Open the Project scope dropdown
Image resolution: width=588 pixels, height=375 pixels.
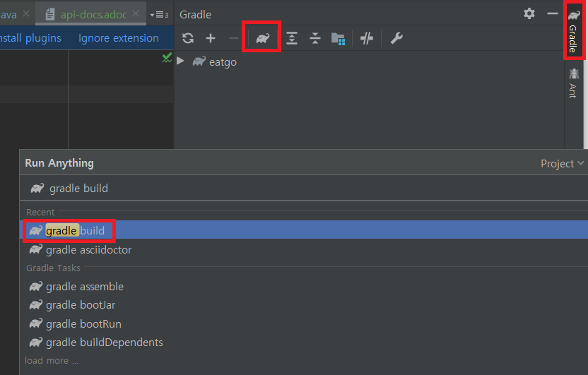pyautogui.click(x=562, y=163)
